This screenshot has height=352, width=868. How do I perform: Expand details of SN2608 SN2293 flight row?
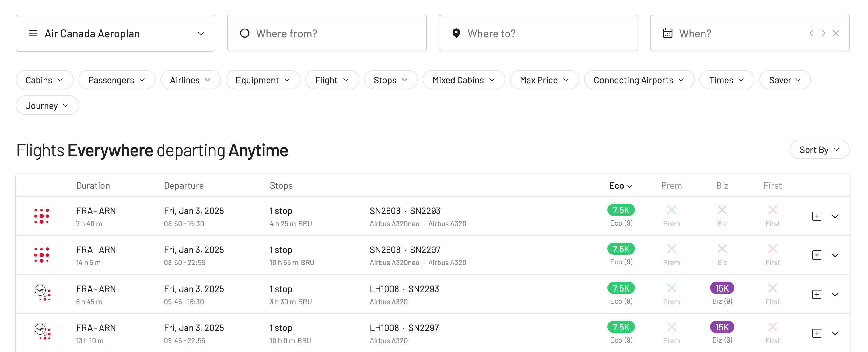coord(835,216)
